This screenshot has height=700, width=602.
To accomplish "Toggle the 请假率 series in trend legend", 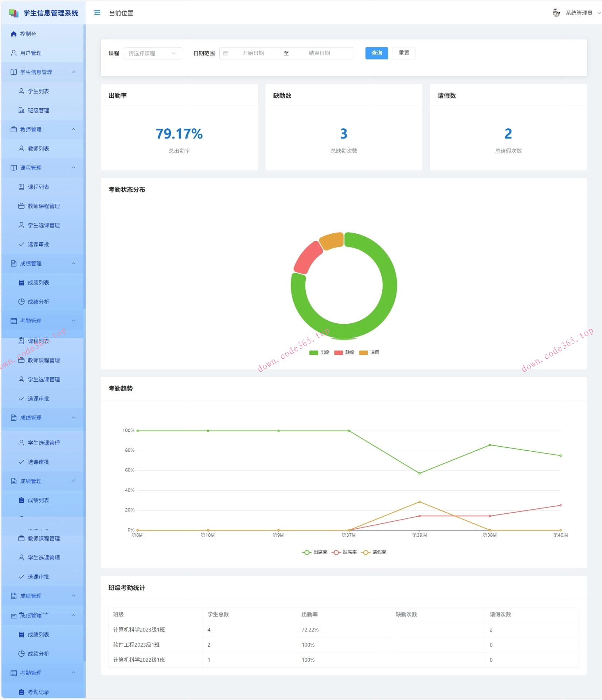I will coord(374,552).
